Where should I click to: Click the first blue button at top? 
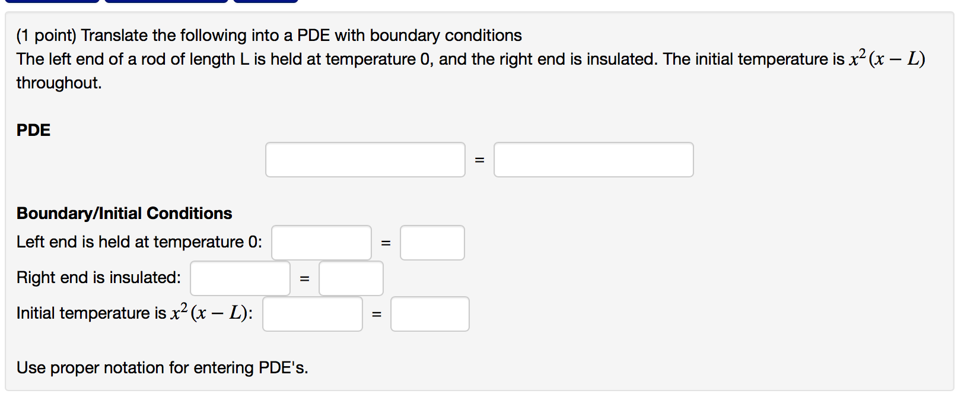coord(52,2)
